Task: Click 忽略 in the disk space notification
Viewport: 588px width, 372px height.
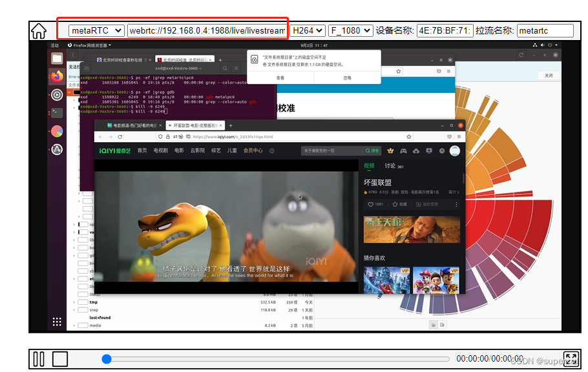Action: click(x=347, y=77)
